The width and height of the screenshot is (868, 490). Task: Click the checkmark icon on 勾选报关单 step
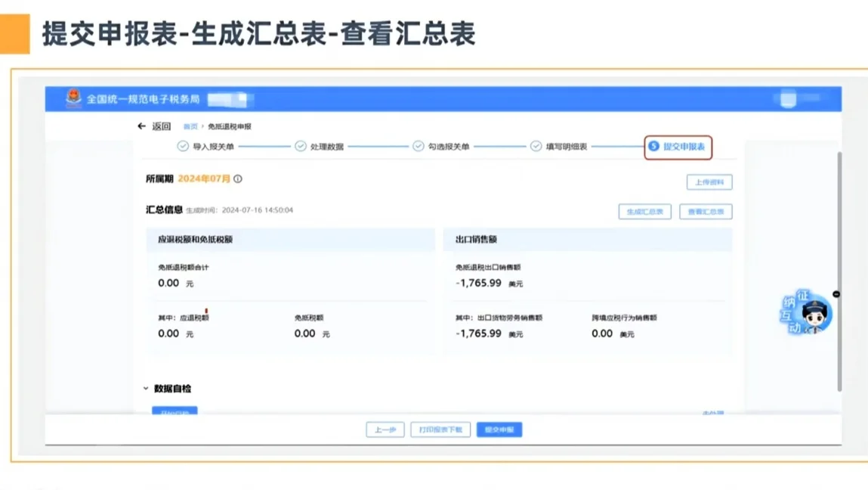pos(417,144)
